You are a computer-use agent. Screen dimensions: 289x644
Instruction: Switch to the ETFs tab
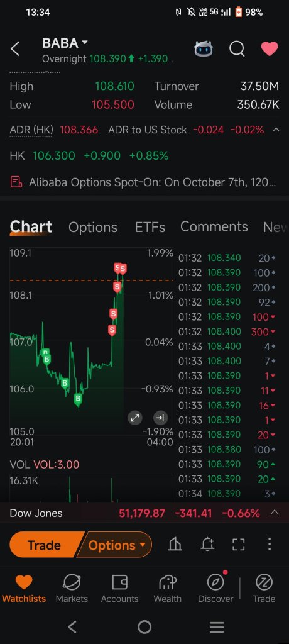pos(150,227)
